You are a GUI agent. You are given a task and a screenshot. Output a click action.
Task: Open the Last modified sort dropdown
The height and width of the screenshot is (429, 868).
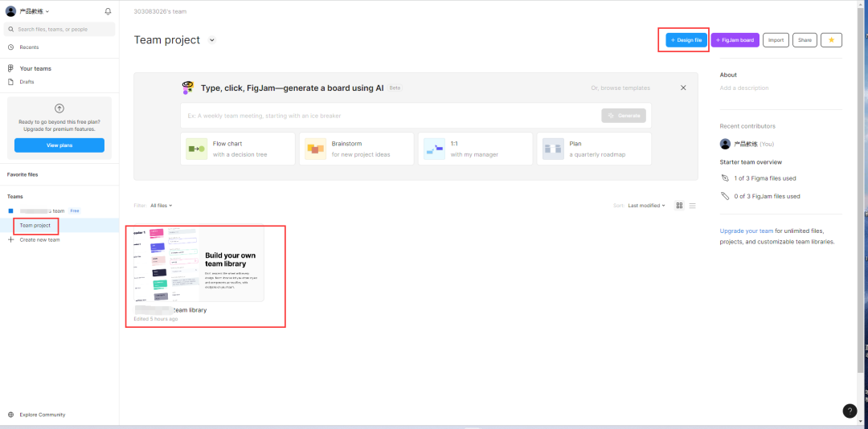[646, 206]
